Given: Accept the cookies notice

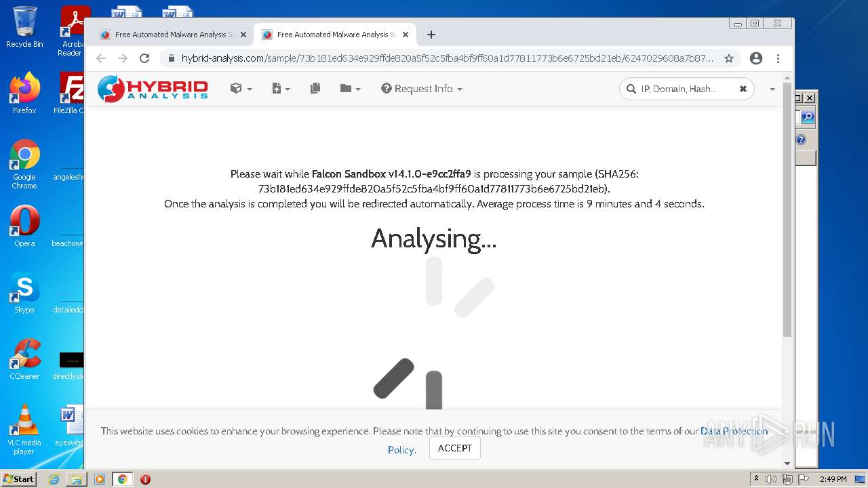Looking at the screenshot, I should tap(454, 448).
